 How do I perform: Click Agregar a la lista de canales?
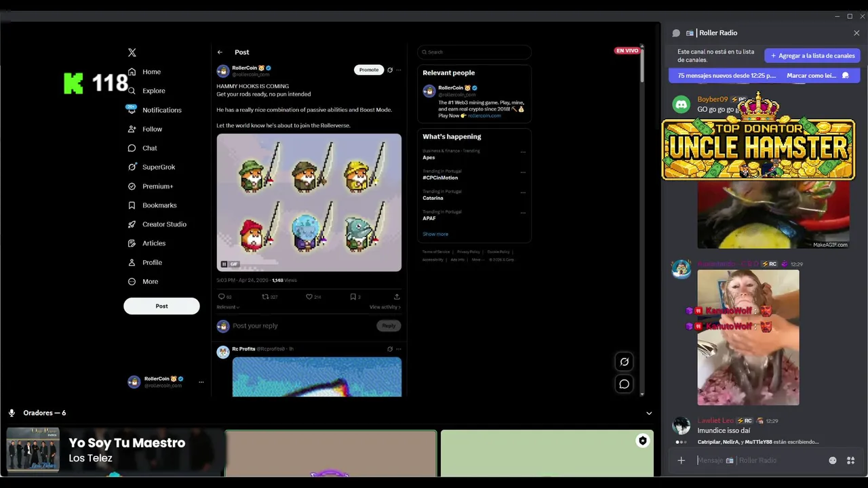pyautogui.click(x=812, y=56)
